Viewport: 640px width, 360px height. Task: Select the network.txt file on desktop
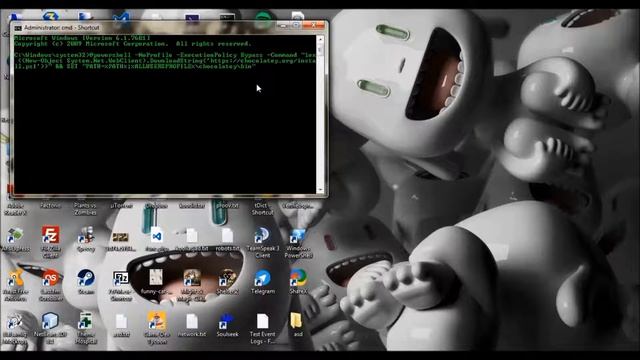[192, 322]
